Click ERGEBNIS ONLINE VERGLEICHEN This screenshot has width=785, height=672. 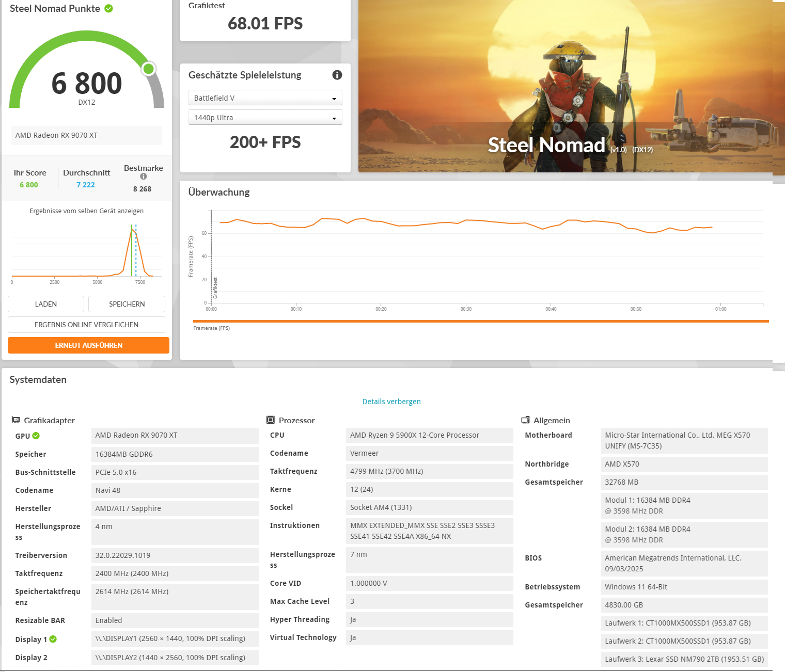(86, 324)
